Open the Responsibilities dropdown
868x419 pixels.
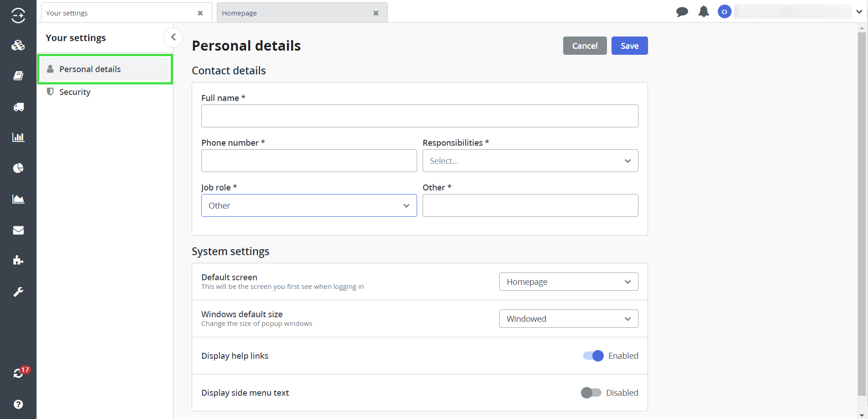(x=530, y=161)
